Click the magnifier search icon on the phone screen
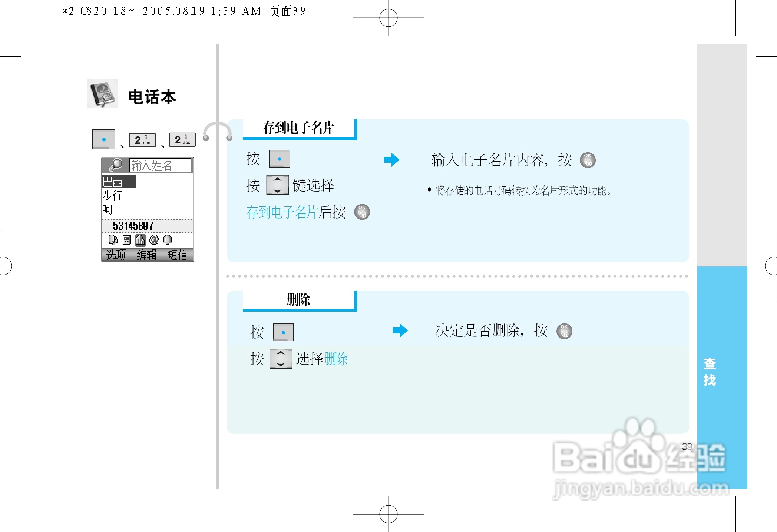 point(115,165)
